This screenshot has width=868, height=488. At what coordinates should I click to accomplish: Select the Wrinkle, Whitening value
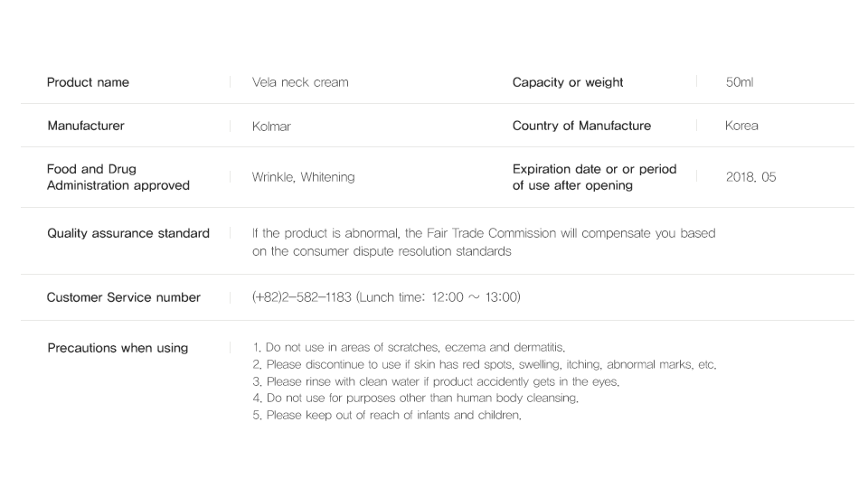[303, 177]
